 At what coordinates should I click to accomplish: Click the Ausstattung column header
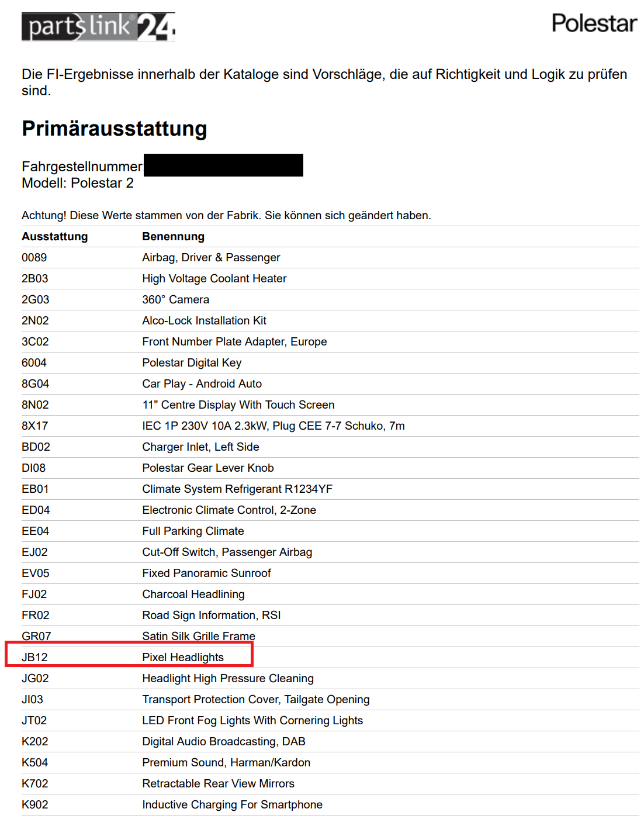[55, 236]
